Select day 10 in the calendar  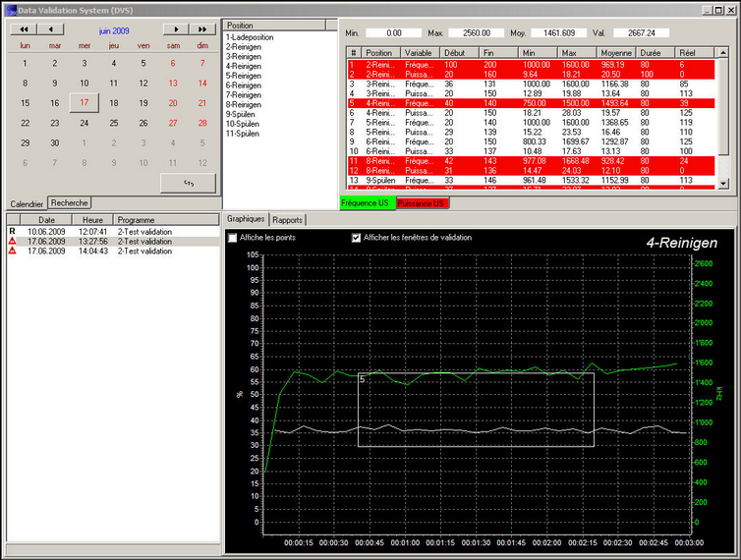pos(85,84)
